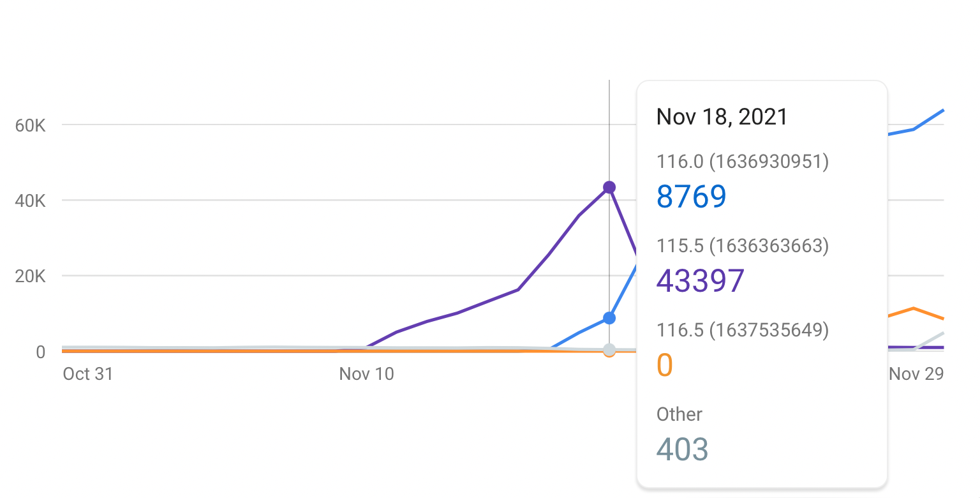980x498 pixels.
Task: Click the 60K y-axis label
Action: coord(30,125)
